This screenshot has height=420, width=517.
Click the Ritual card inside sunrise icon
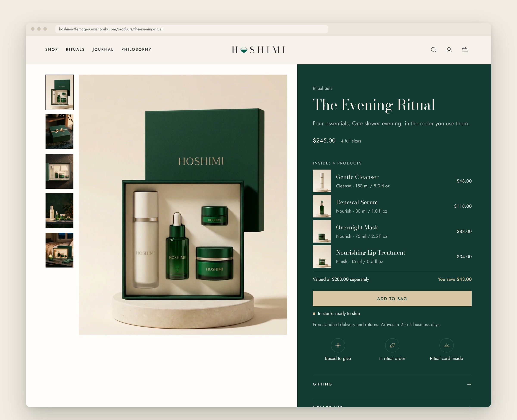(x=446, y=345)
